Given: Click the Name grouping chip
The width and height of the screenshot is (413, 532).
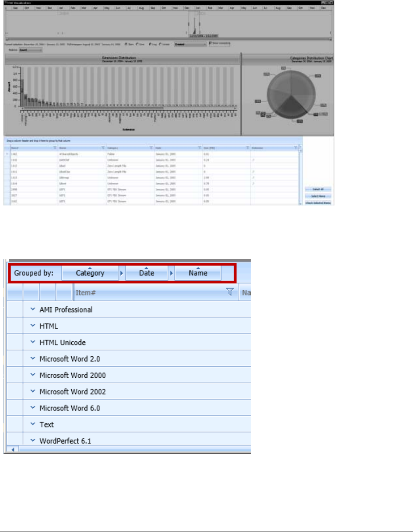Looking at the screenshot, I should pyautogui.click(x=198, y=273).
